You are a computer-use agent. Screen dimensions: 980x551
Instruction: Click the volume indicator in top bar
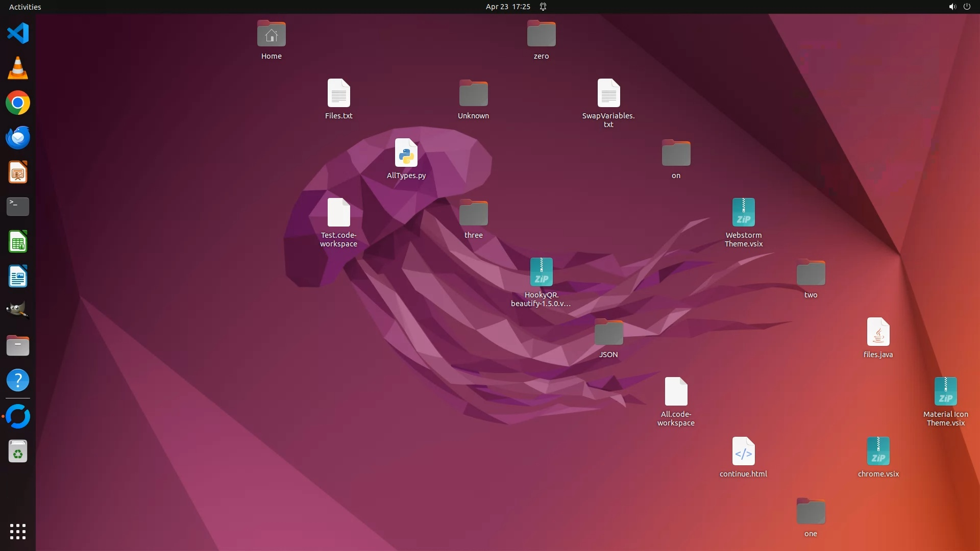click(x=952, y=7)
